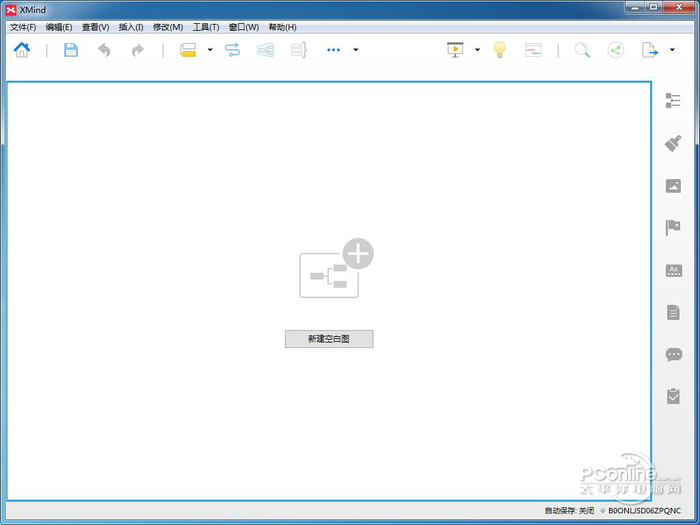Open the Comments speech bubble panel
The width and height of the screenshot is (700, 525).
click(674, 355)
